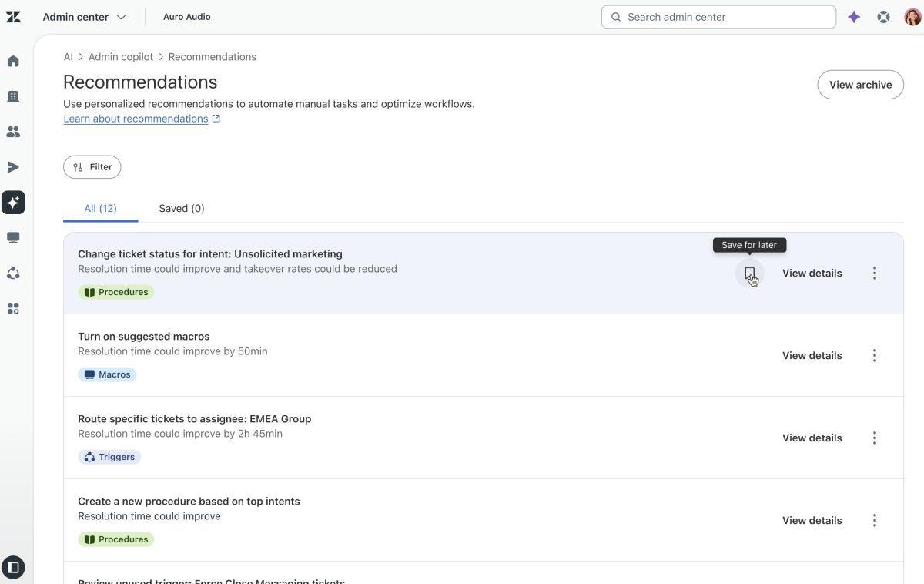Image resolution: width=924 pixels, height=584 pixels.
Task: View details for Create a new procedure
Action: (812, 521)
